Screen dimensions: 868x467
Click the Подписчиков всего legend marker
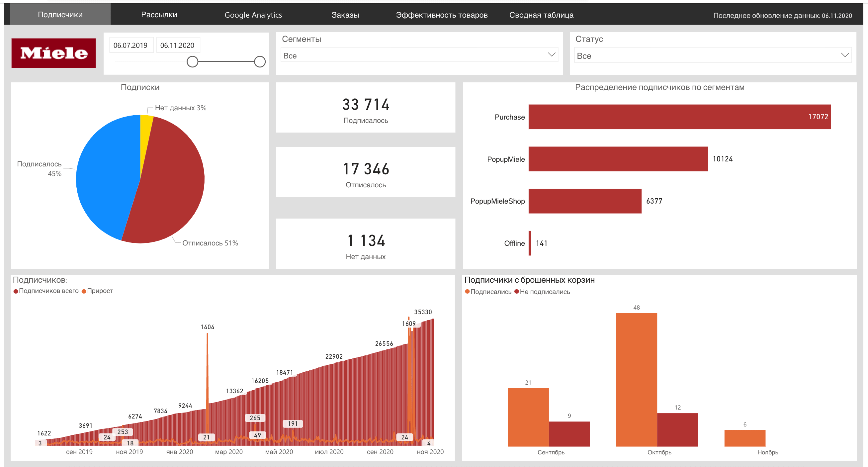coord(16,291)
